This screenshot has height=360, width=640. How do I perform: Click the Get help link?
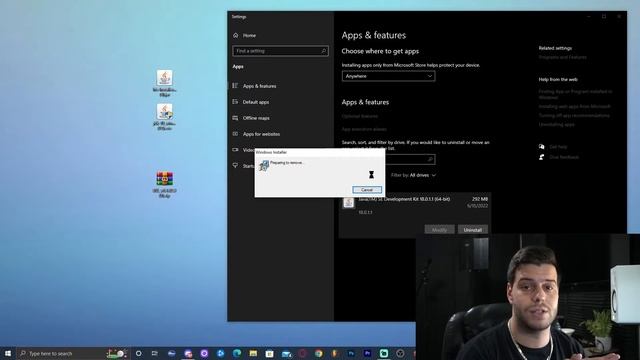tap(558, 147)
